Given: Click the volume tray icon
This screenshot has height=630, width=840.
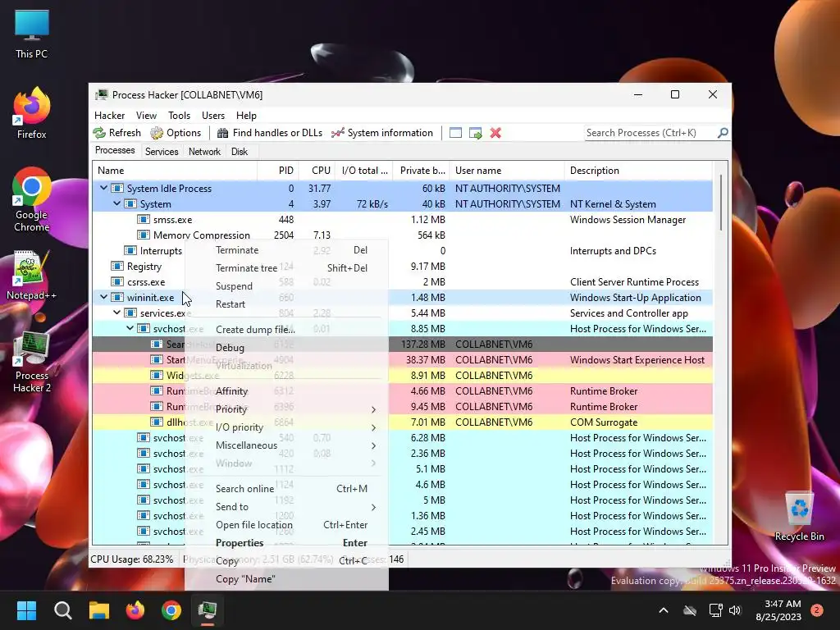Looking at the screenshot, I should click(x=735, y=610).
